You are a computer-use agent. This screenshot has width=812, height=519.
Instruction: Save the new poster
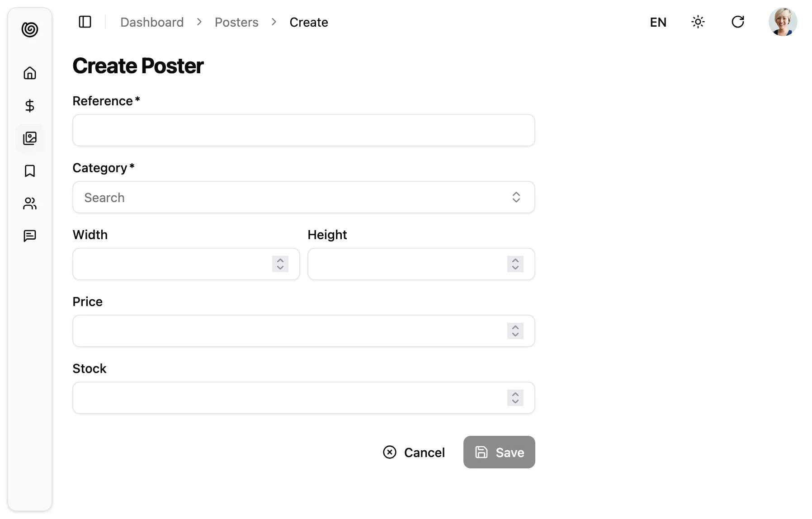(499, 452)
